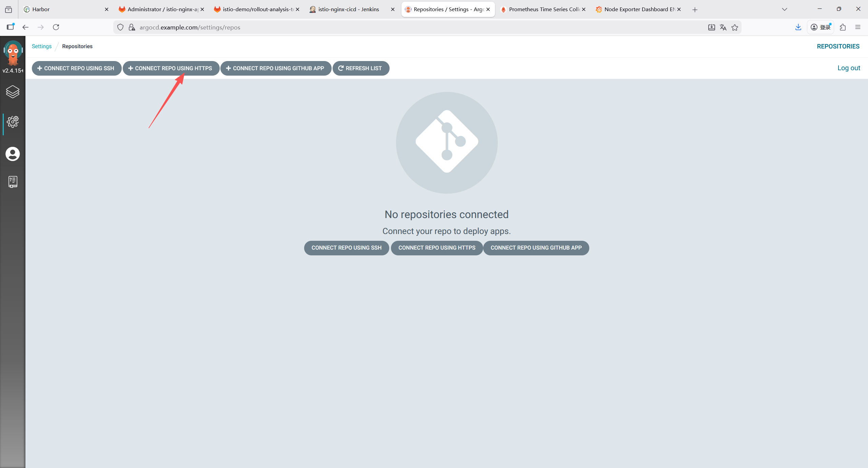Screen dimensions: 868x468
Task: Switch to istio-nginx-cicd Jenkins tab
Action: click(x=349, y=9)
